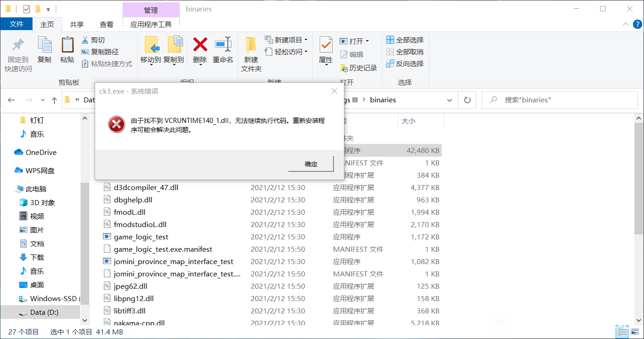Click the Pin to Quick Access icon
The width and height of the screenshot is (644, 339).
click(x=18, y=45)
